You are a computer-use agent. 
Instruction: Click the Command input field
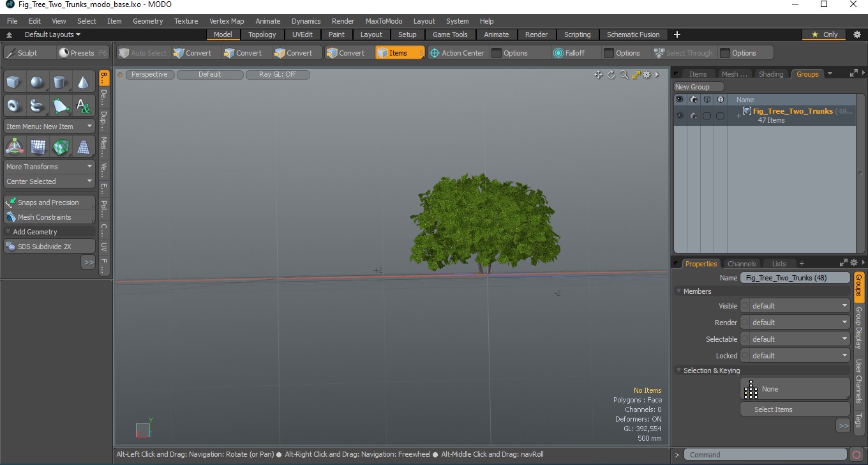(766, 455)
